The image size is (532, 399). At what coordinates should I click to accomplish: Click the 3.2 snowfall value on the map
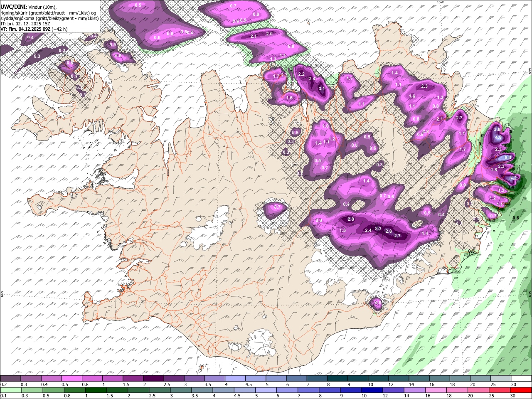point(378,229)
